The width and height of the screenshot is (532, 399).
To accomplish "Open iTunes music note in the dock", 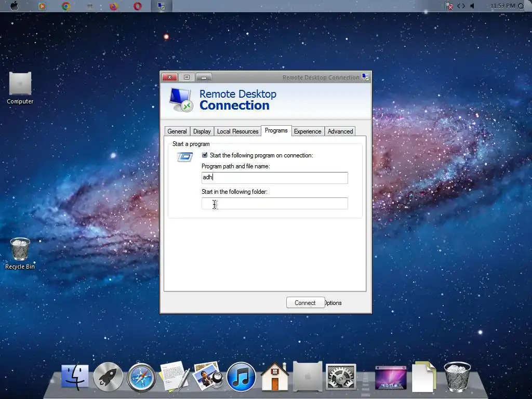I will 241,377.
